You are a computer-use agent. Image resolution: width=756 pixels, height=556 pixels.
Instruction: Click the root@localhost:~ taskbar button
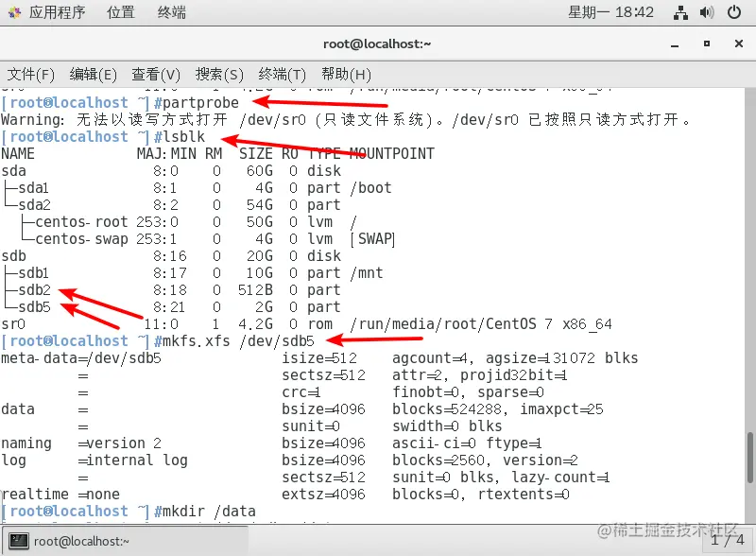pos(126,541)
